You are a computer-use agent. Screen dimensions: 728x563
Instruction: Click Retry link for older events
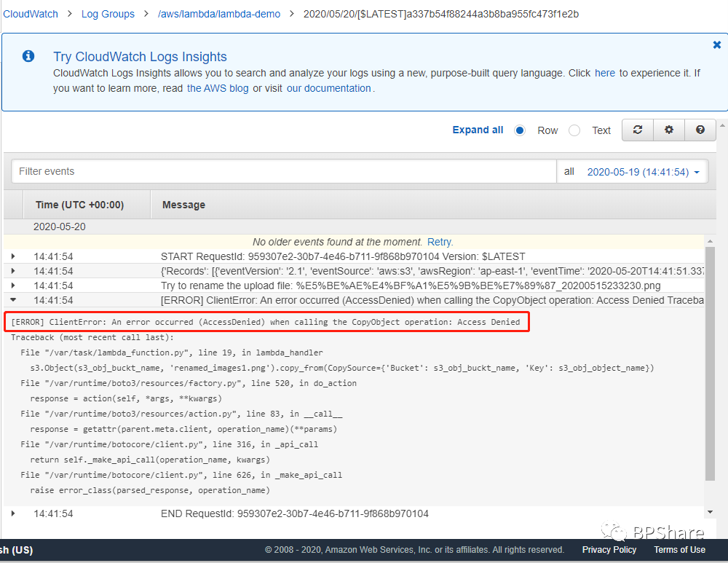439,242
